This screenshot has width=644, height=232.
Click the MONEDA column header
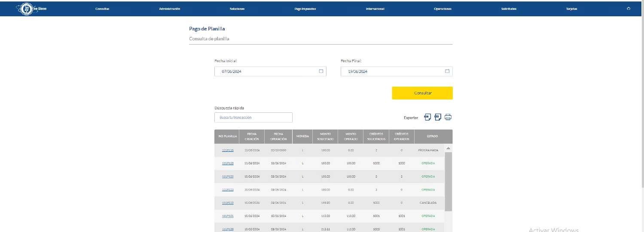click(302, 136)
